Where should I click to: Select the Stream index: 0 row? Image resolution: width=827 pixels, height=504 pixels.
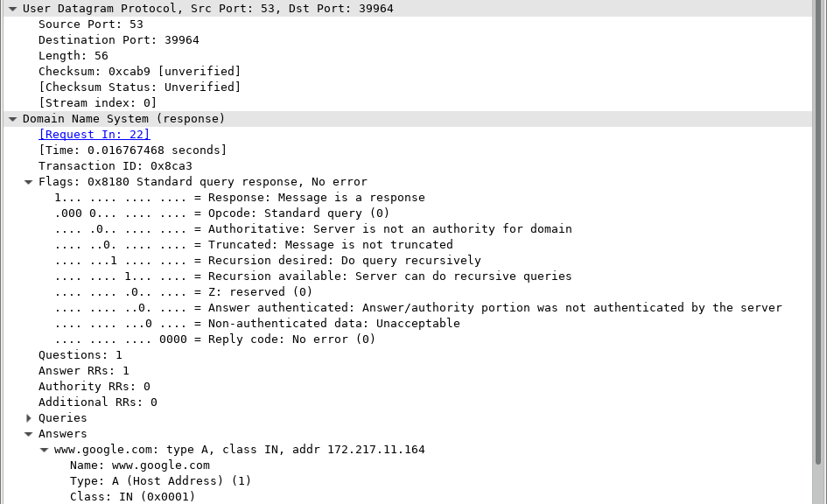(x=97, y=103)
